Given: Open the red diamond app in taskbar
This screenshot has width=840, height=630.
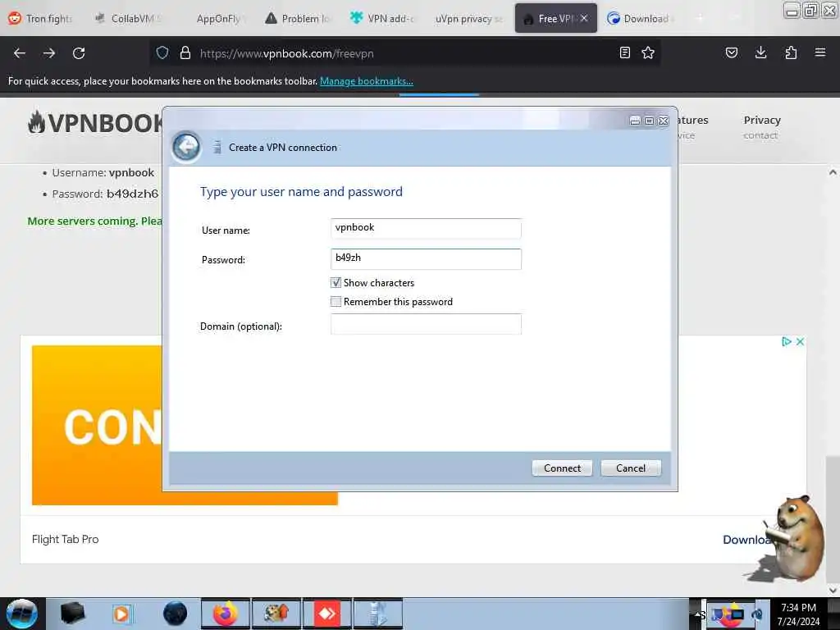Looking at the screenshot, I should tap(326, 614).
